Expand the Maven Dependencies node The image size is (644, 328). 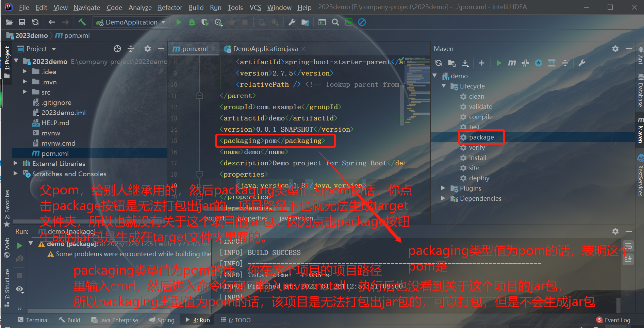(443, 198)
